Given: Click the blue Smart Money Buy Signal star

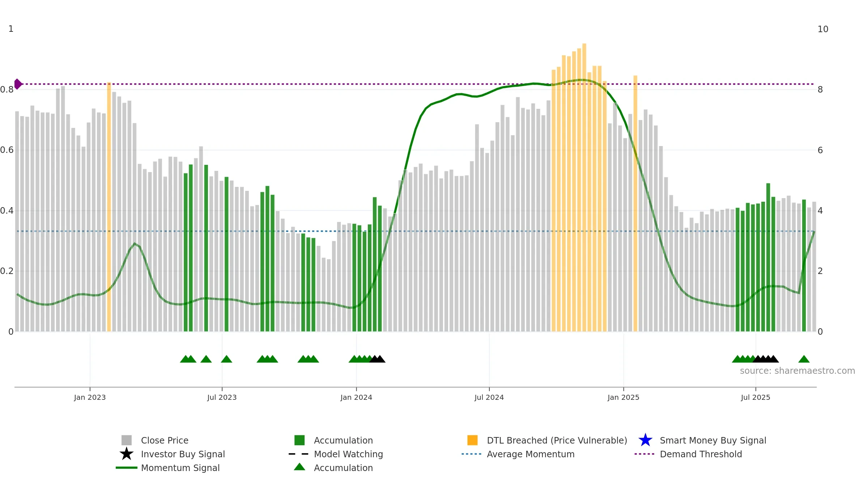Looking at the screenshot, I should [x=645, y=440].
